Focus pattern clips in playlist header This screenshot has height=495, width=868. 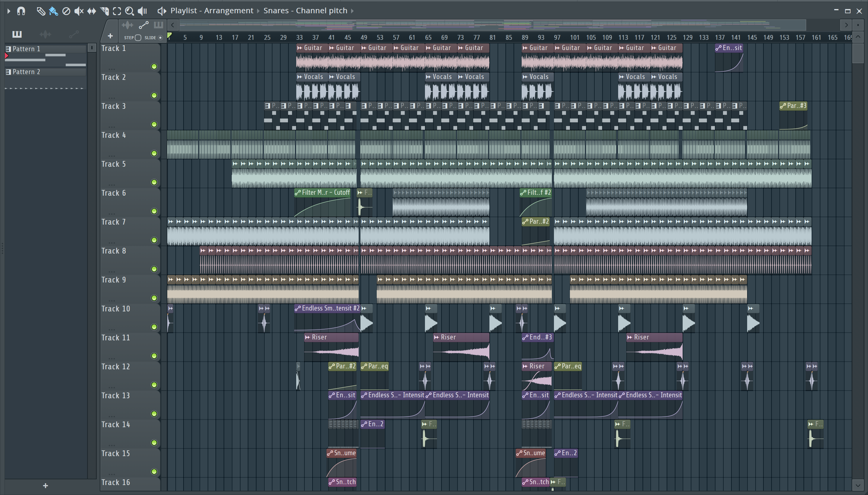(158, 25)
